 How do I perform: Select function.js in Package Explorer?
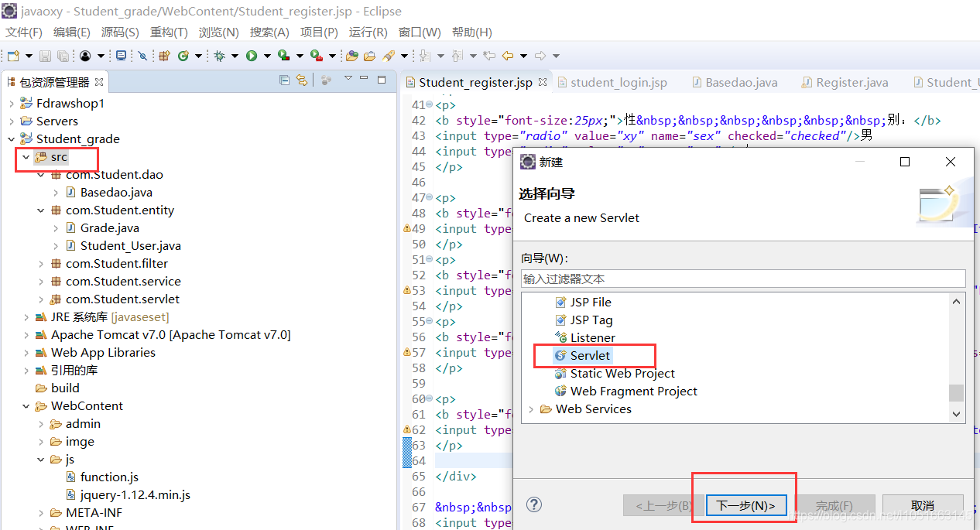(x=109, y=477)
